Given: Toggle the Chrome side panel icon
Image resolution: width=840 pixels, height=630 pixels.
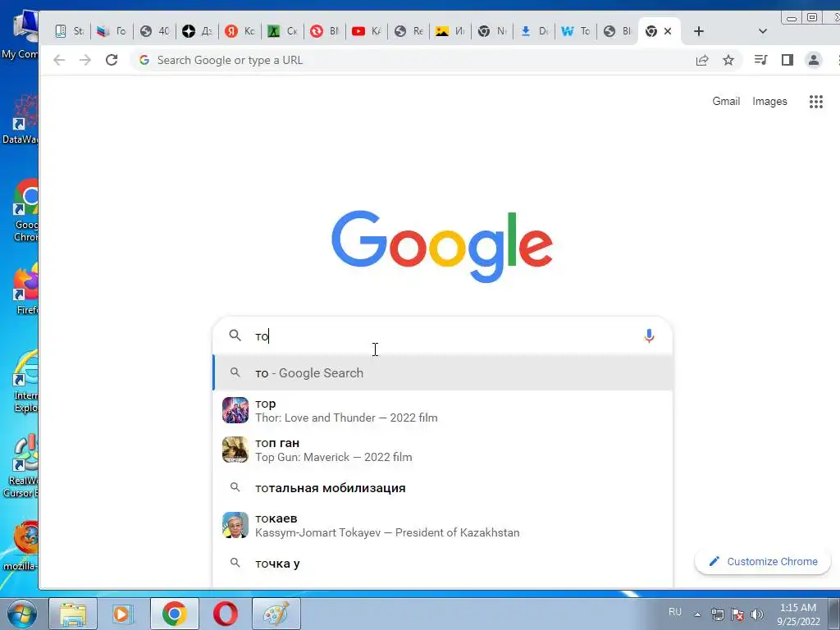Looking at the screenshot, I should pos(787,60).
